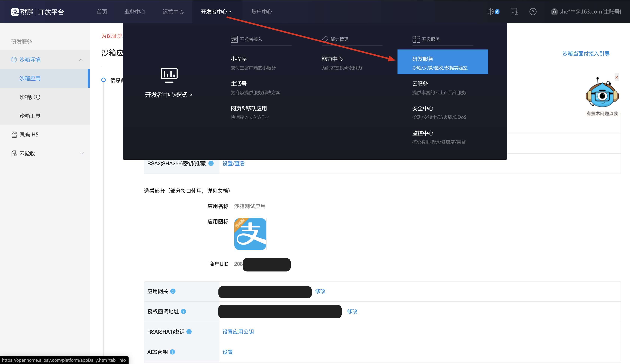
Task: Close the robot assistant widget
Action: pos(617,77)
